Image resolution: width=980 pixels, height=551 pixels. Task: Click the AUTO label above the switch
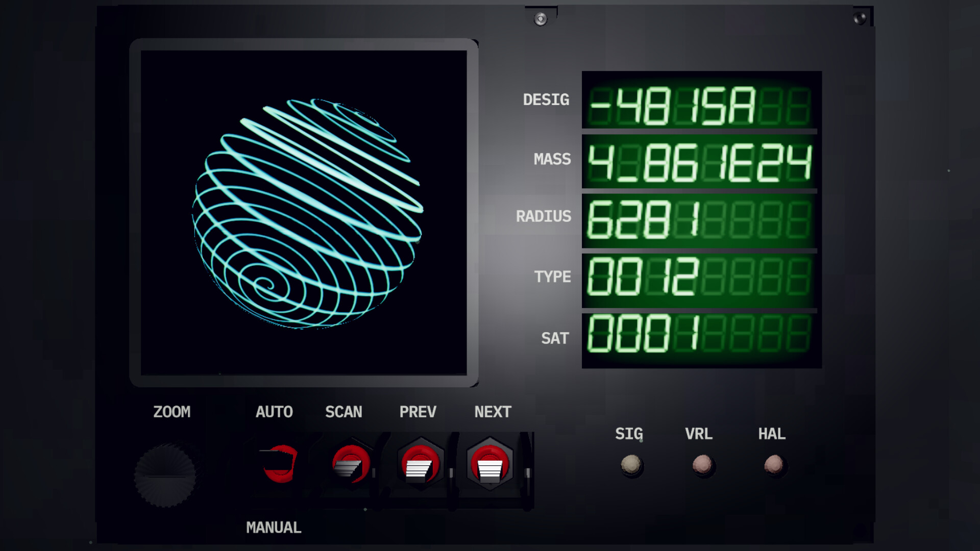coord(274,412)
